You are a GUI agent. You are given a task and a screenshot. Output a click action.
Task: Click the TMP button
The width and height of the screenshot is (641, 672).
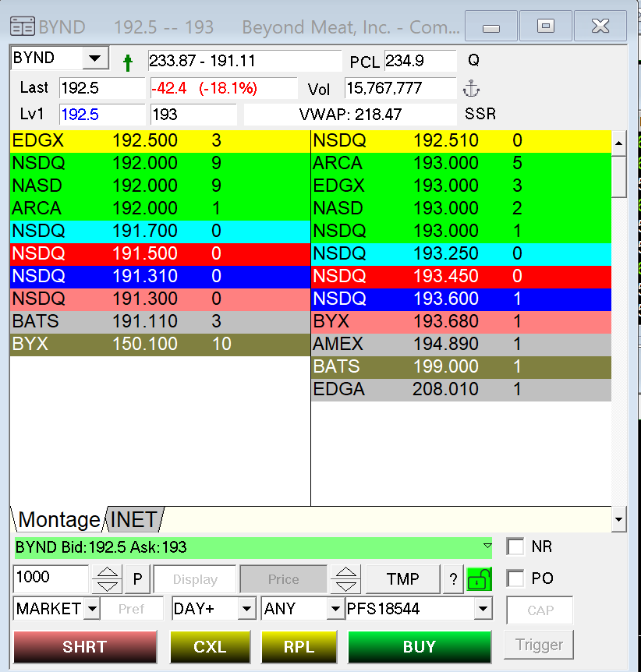(x=402, y=579)
